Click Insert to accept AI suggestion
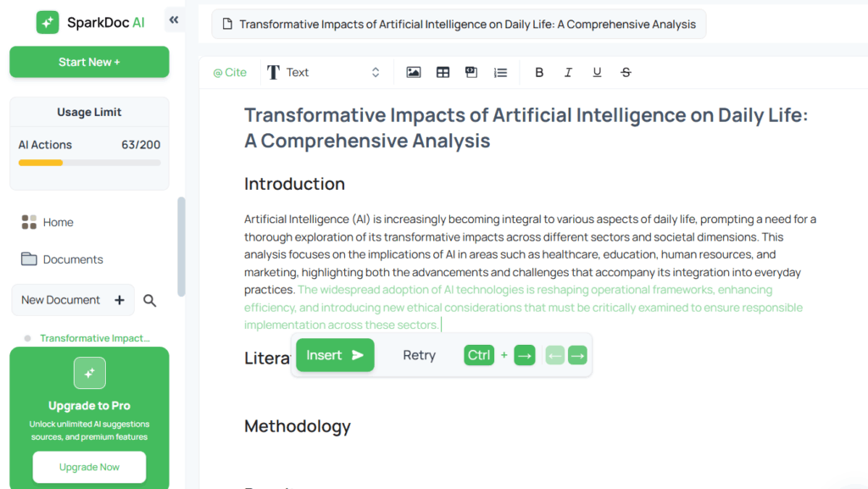Screen dimensions: 868x489 click(x=335, y=355)
